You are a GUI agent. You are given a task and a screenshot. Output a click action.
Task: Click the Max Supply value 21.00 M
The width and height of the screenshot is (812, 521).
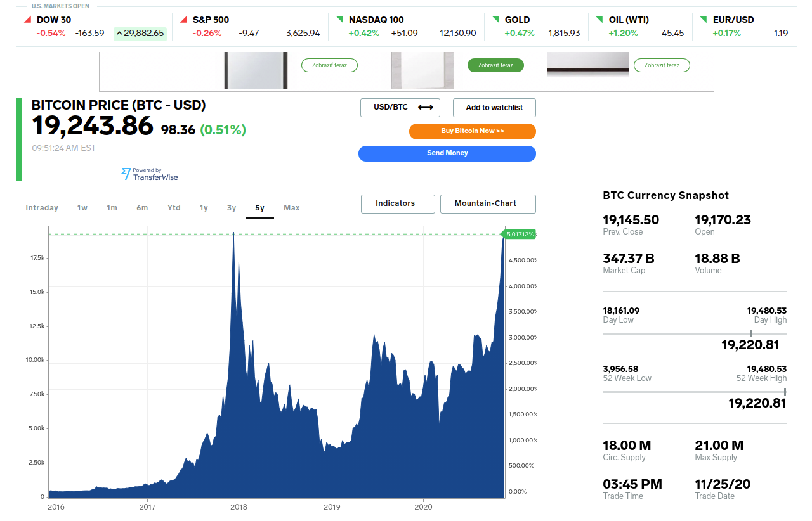pos(719,446)
